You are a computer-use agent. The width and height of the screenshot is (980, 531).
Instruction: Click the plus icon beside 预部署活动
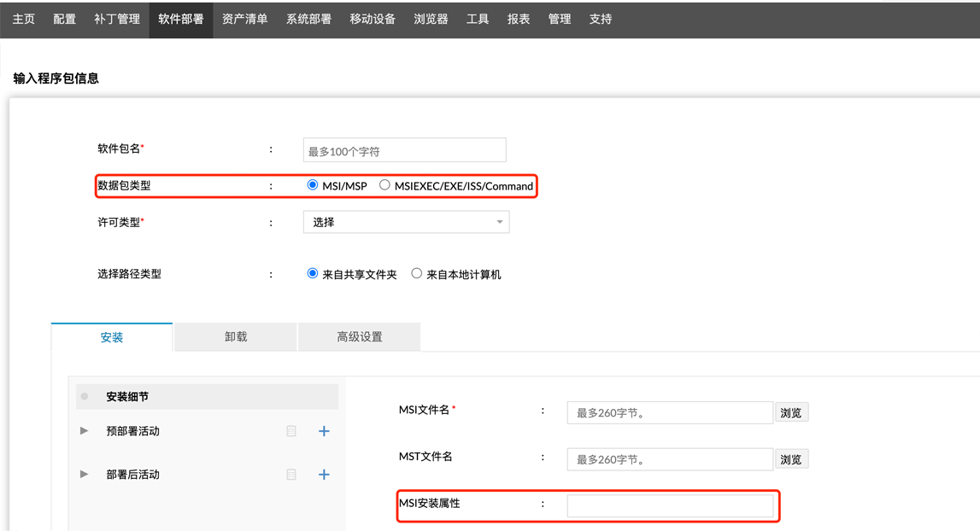[324, 431]
